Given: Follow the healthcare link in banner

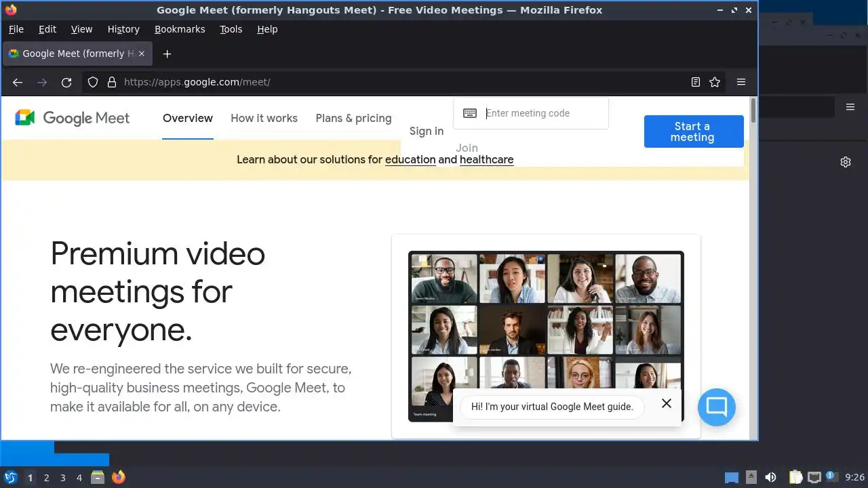Looking at the screenshot, I should [x=486, y=160].
